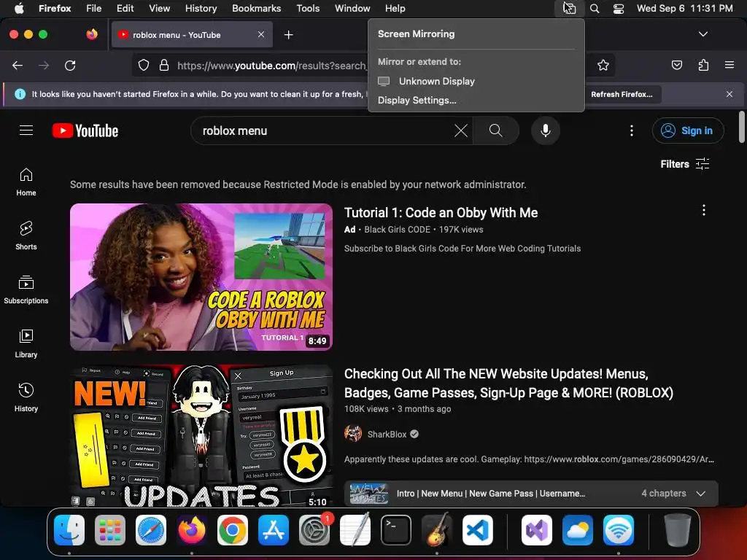Dismiss the Firefox refresh notification bar

[x=729, y=94]
